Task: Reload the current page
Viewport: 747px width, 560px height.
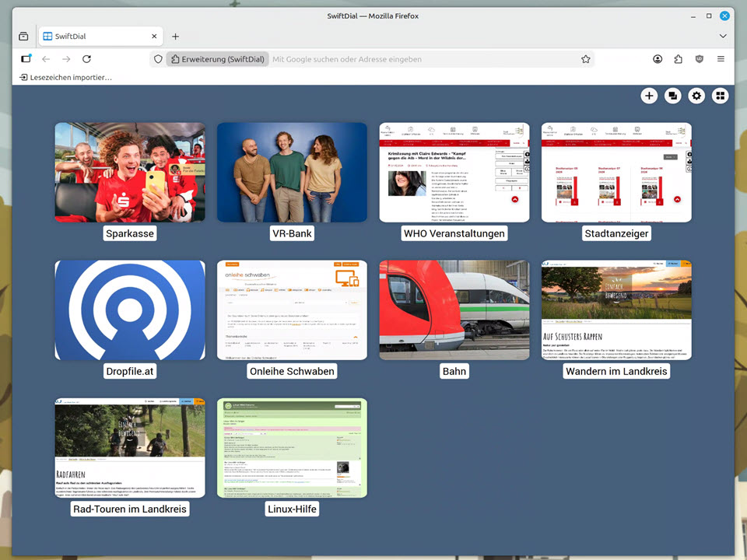Action: pos(86,59)
